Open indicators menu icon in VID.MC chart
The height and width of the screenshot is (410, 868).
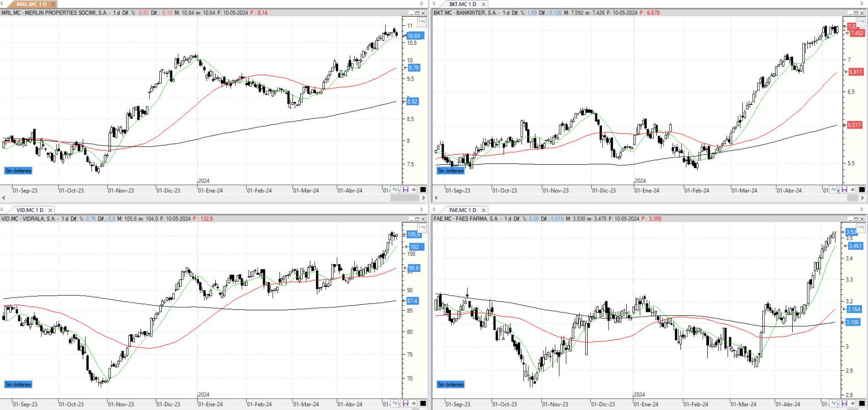click(x=396, y=403)
